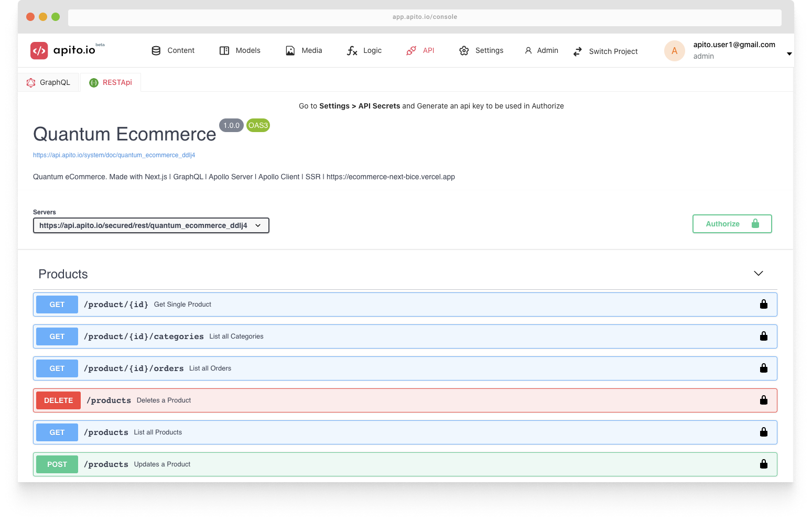Click the OAS3 badge
The width and height of the screenshot is (812, 522).
pos(258,125)
